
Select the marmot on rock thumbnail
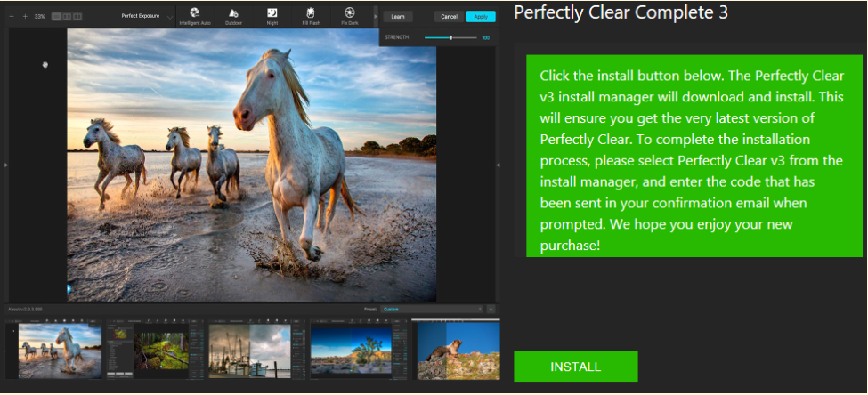[456, 350]
